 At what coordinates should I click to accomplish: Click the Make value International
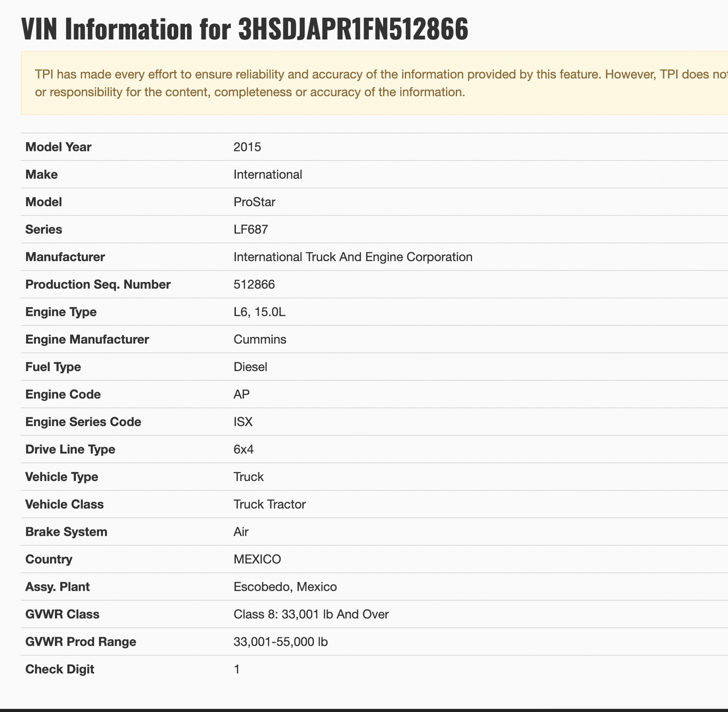click(x=267, y=175)
